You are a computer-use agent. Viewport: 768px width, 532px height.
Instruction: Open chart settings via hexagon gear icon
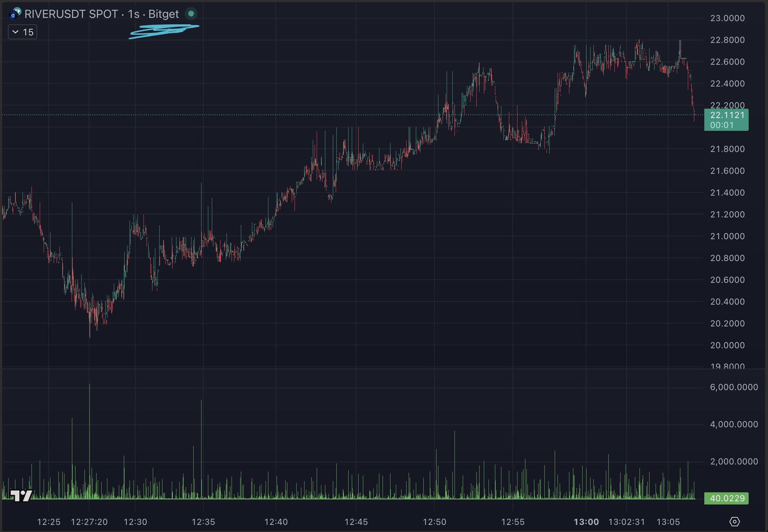click(734, 522)
